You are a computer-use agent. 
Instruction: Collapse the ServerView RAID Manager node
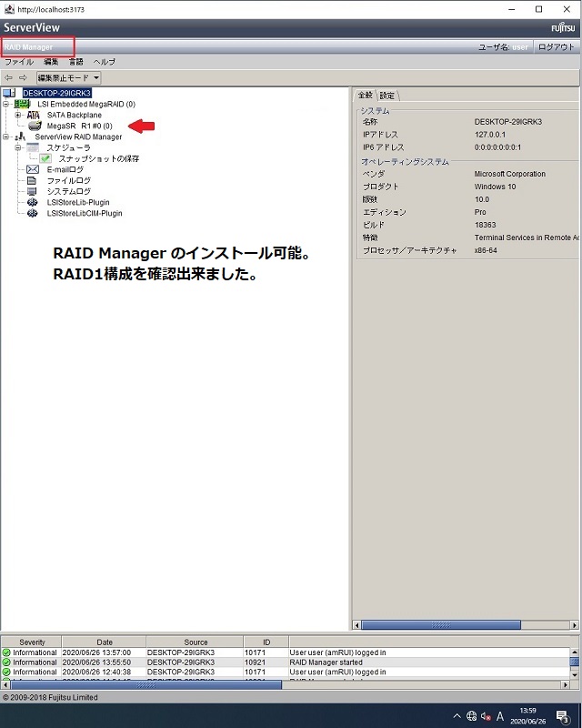pos(6,136)
